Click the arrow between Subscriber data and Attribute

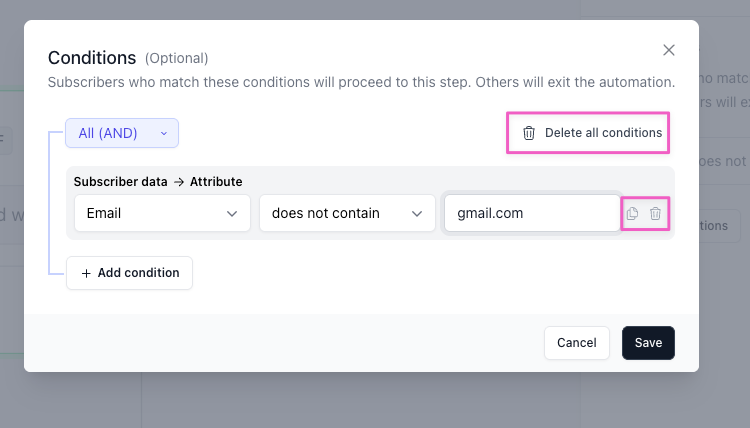pyautogui.click(x=177, y=182)
